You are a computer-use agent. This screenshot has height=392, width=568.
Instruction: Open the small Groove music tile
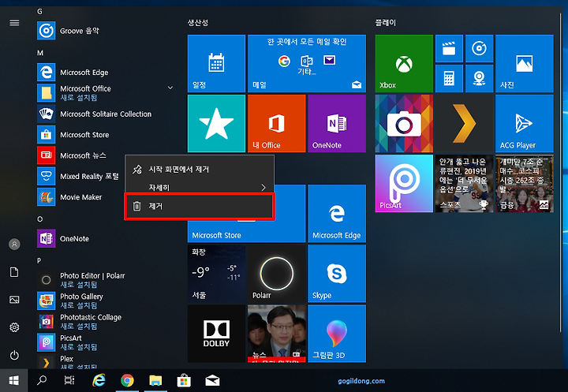click(479, 49)
